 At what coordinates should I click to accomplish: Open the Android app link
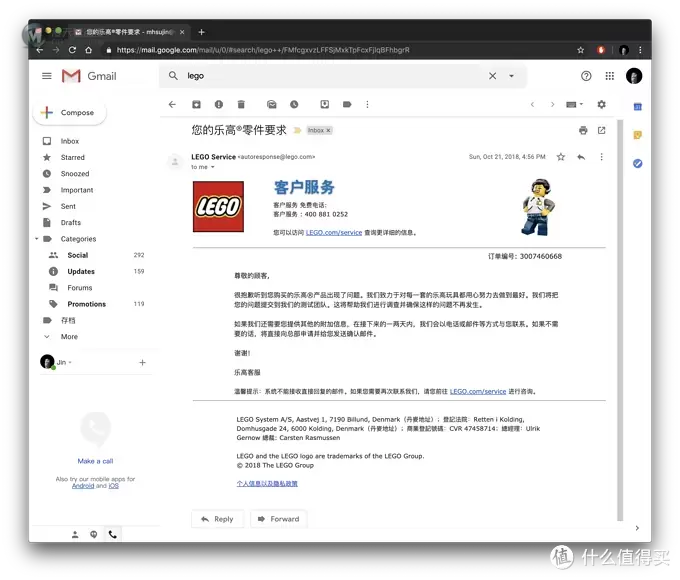(x=83, y=486)
